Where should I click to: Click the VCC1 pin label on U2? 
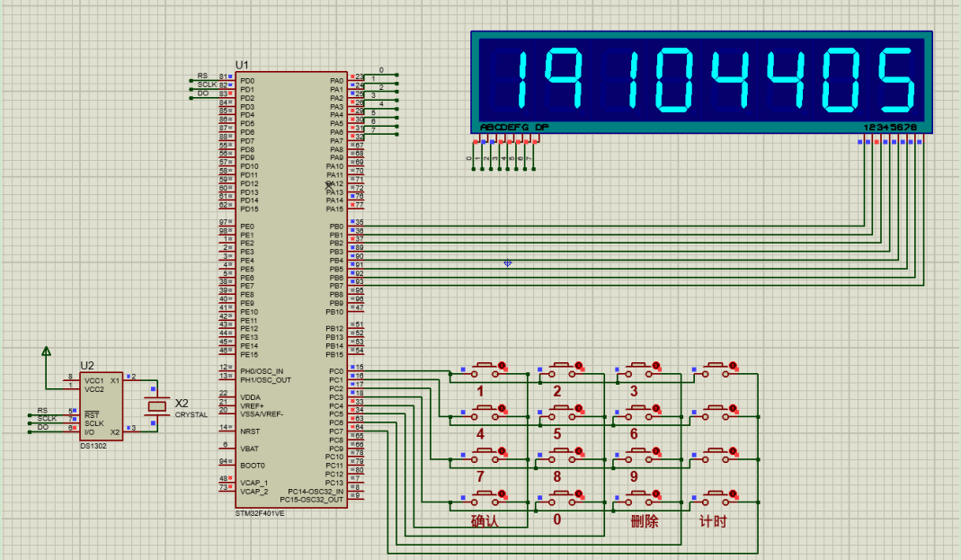pos(93,380)
